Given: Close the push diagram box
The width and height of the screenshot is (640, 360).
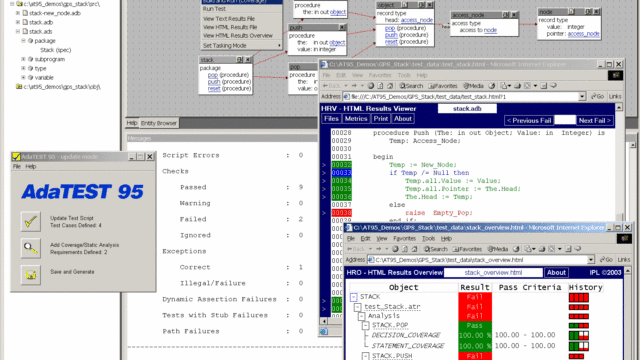Looking at the screenshot, I should coord(342,27).
